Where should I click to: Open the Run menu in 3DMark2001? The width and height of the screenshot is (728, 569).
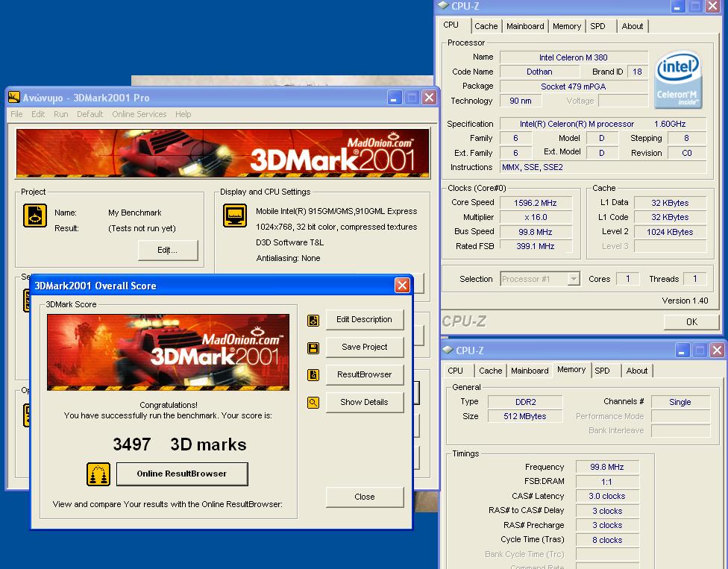pyautogui.click(x=61, y=114)
